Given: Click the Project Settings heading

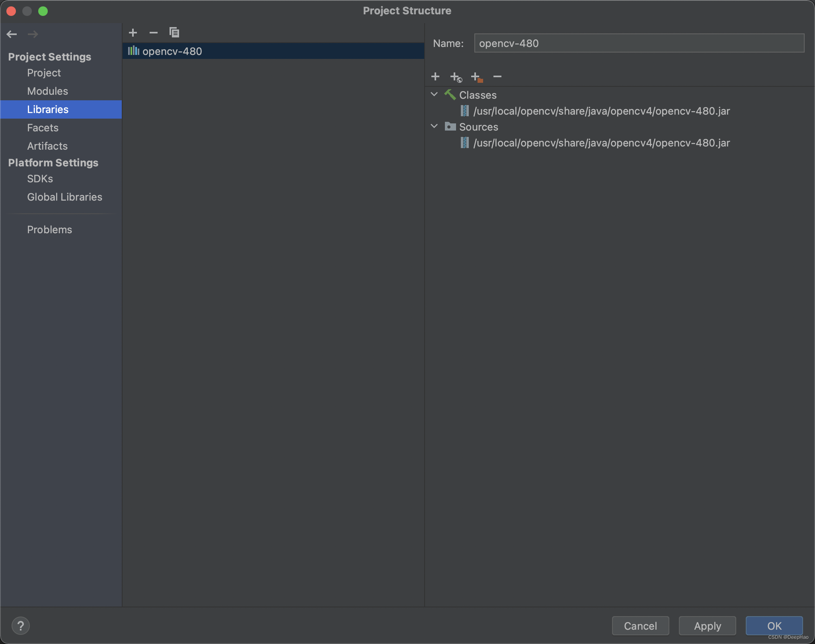Looking at the screenshot, I should 50,57.
